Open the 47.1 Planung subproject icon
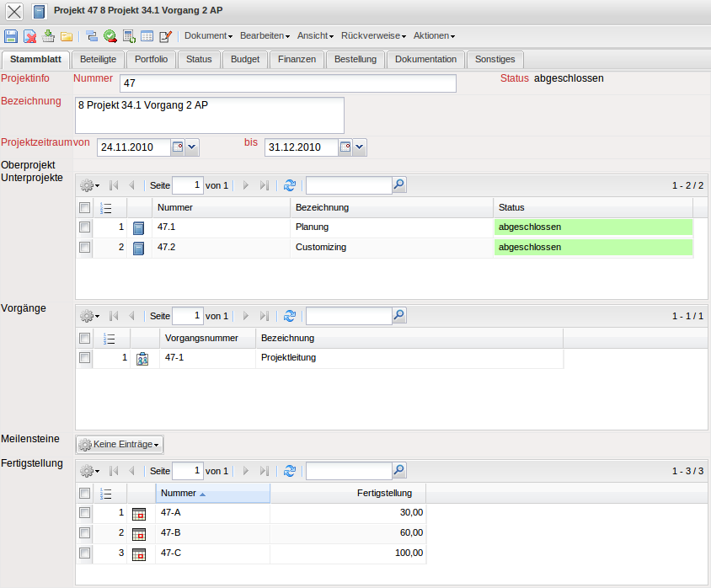This screenshot has height=588, width=711. pos(139,227)
